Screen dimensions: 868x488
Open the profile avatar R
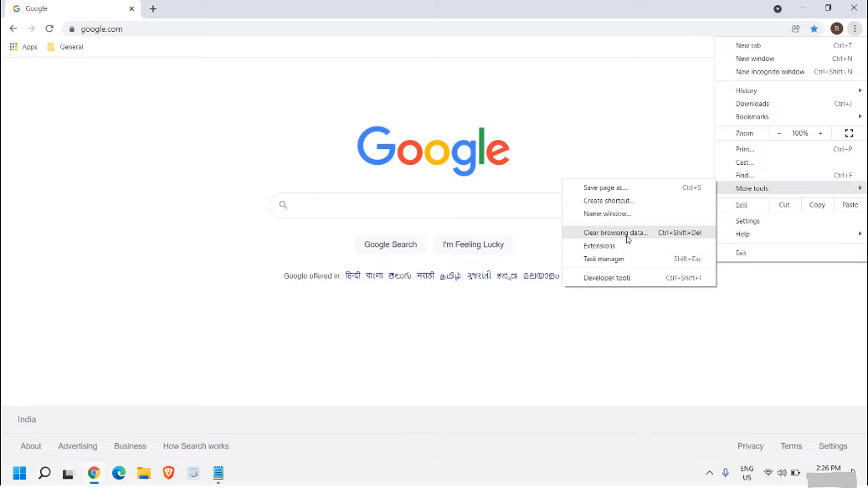click(836, 28)
